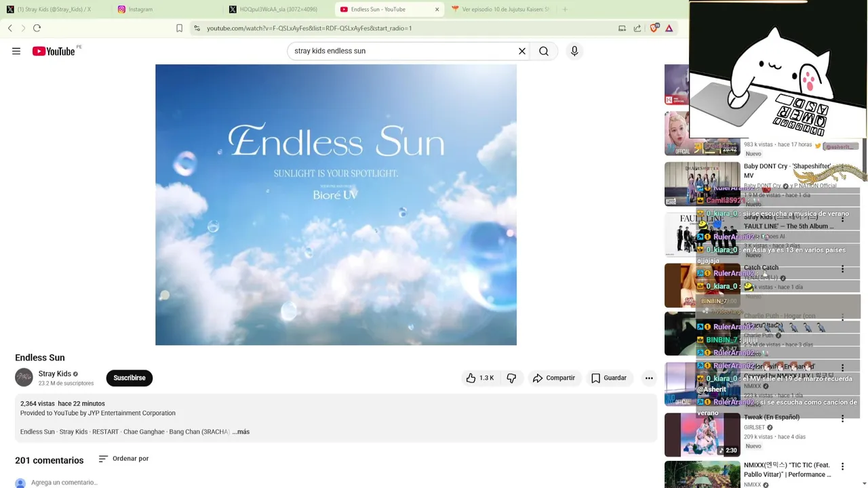
Task: Click the Stray Kids channel name
Action: click(x=55, y=373)
